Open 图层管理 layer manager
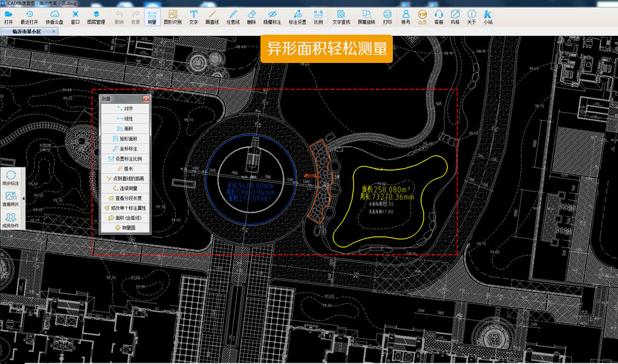Viewport: 618px width, 364px height. 96,16
